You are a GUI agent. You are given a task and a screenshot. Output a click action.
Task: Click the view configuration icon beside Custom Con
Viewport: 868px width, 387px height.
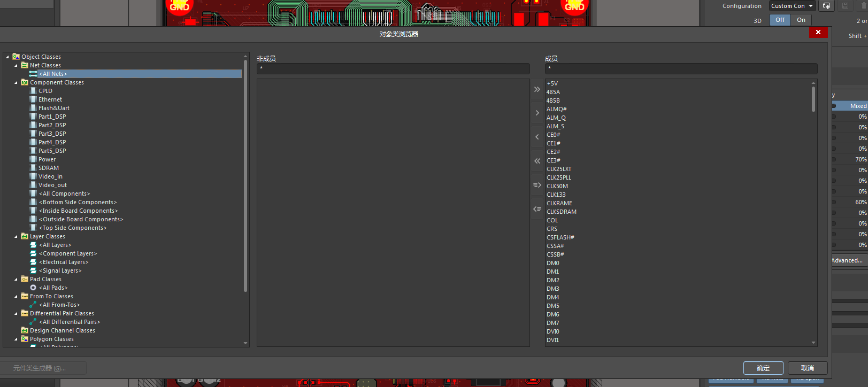[x=826, y=6]
